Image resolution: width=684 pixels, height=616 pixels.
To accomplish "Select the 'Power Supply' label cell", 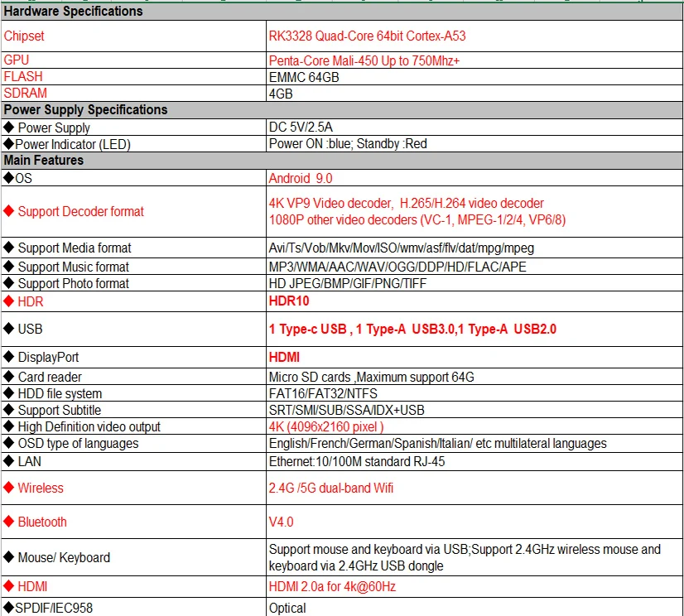I will click(133, 128).
